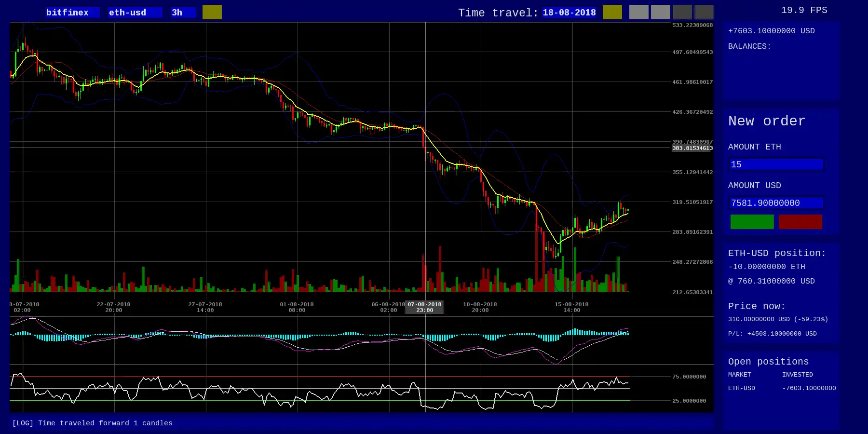Click the invested value -7603.10000000
This screenshot has height=434, width=868.
[809, 388]
